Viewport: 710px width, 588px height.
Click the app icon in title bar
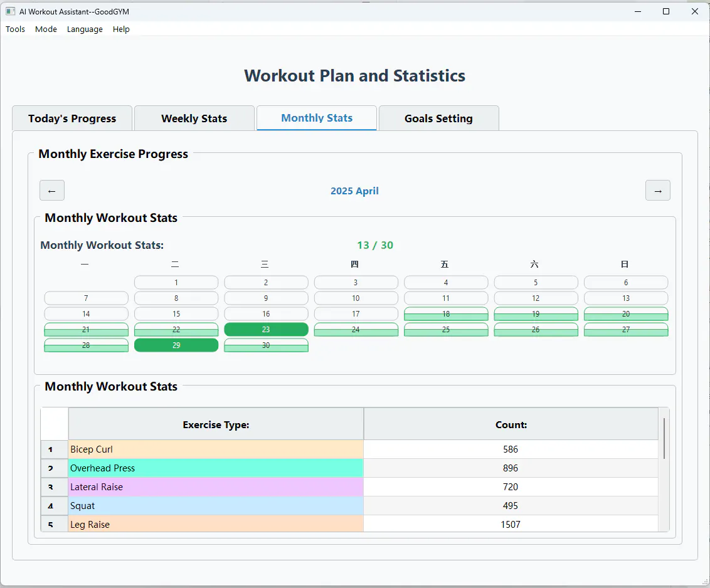pyautogui.click(x=11, y=11)
